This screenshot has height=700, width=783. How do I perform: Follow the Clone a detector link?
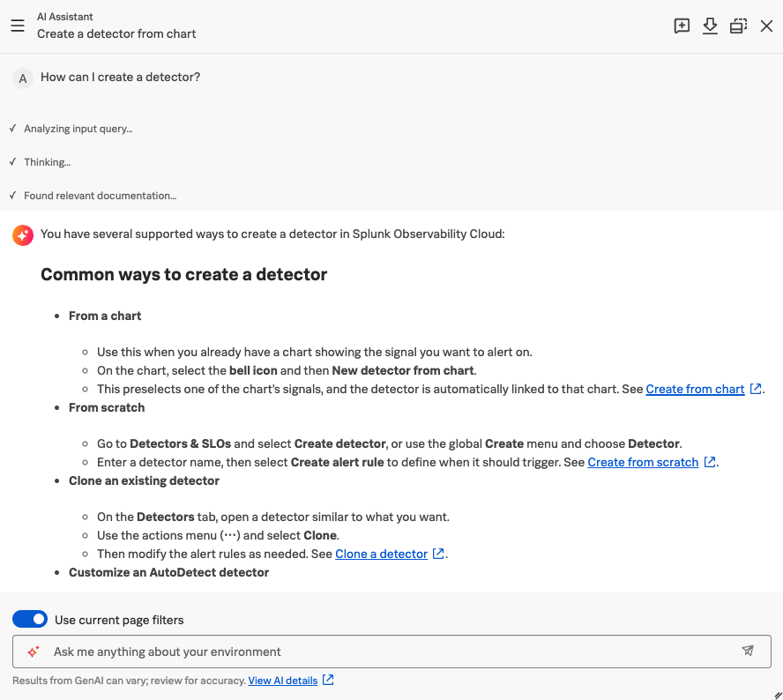coord(381,554)
